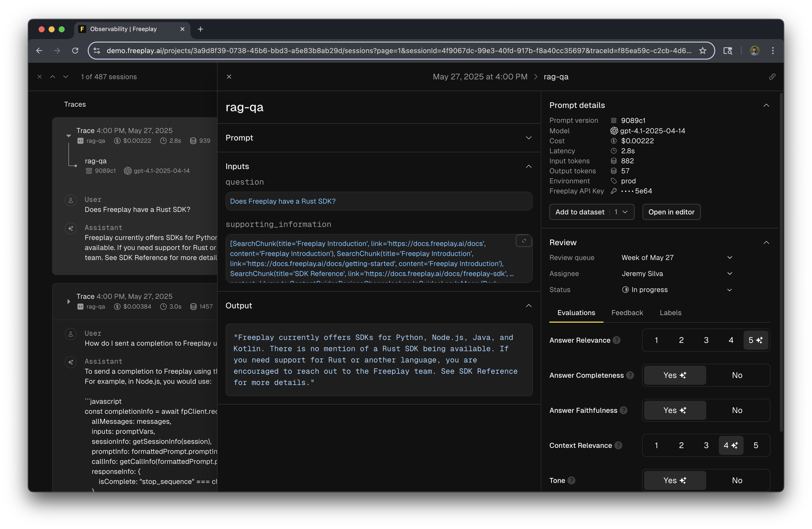Click the Freeplay API Key icon
This screenshot has height=529, width=812.
point(614,191)
